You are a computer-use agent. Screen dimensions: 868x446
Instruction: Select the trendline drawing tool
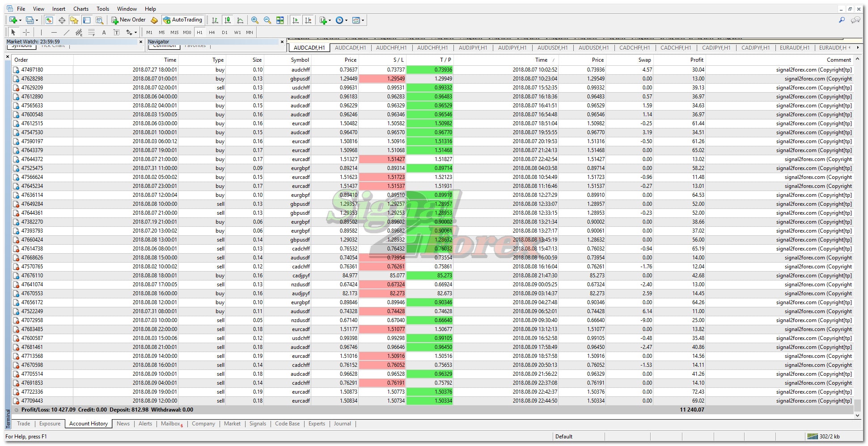(x=66, y=32)
